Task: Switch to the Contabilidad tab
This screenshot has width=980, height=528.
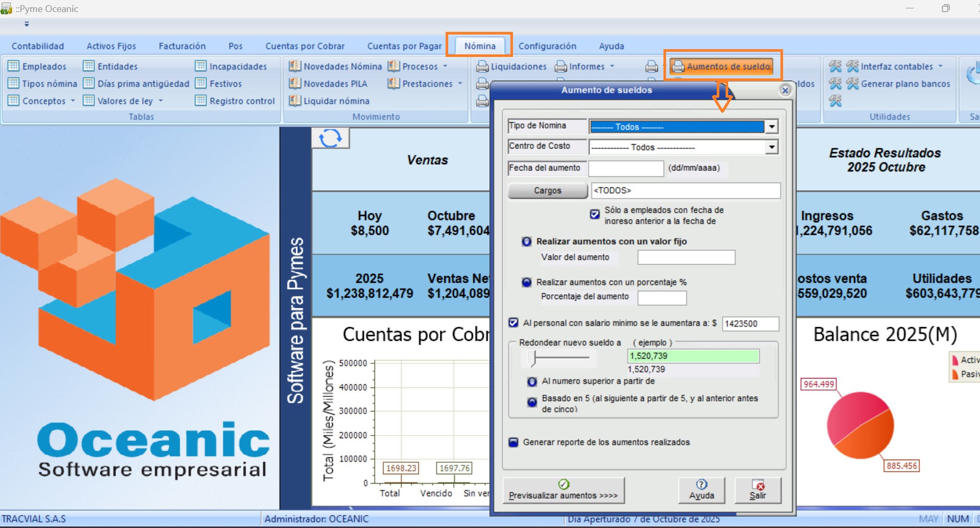Action: (38, 46)
